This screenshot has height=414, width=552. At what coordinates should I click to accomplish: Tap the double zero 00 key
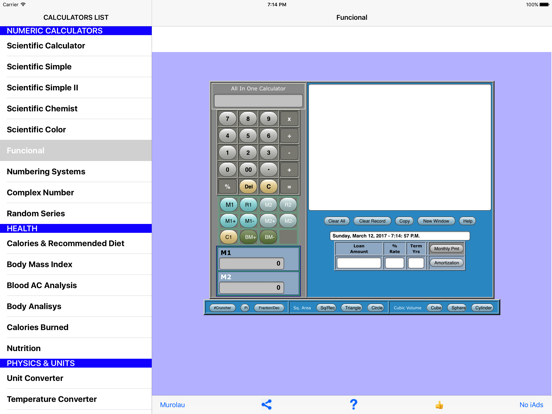coord(248,169)
